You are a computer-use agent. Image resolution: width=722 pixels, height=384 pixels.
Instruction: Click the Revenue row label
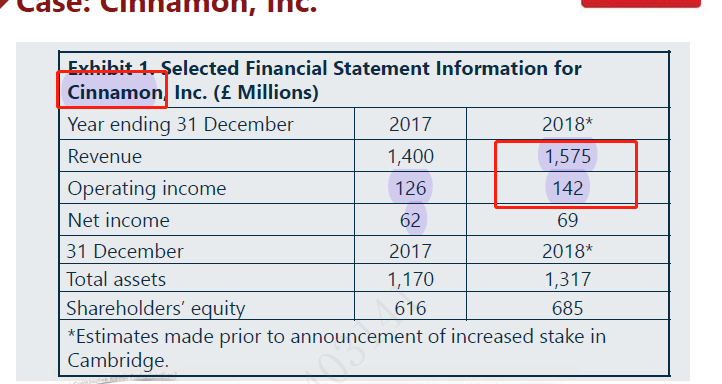tap(105, 157)
